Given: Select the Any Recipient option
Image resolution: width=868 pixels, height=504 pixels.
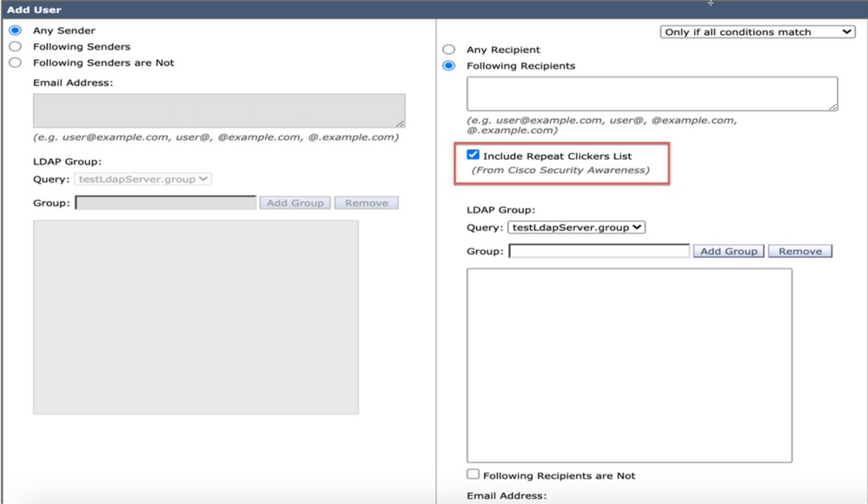Looking at the screenshot, I should pos(448,50).
